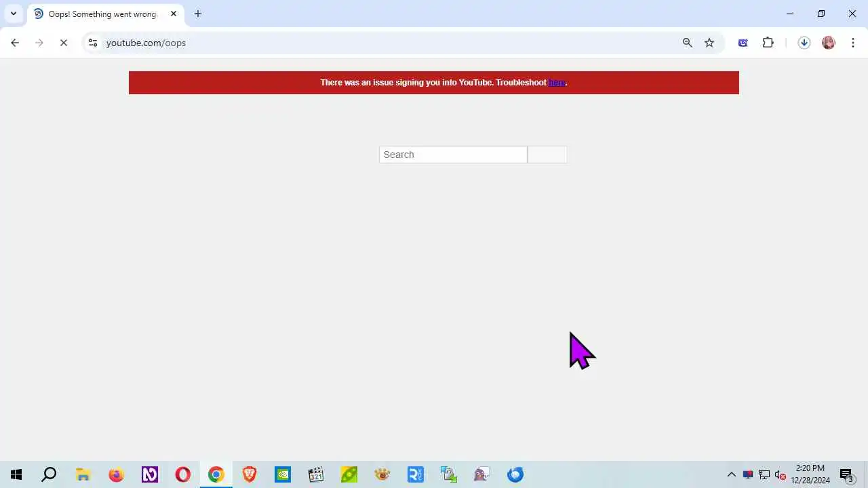
Task: Open the Chrome profile avatar
Action: (x=829, y=43)
